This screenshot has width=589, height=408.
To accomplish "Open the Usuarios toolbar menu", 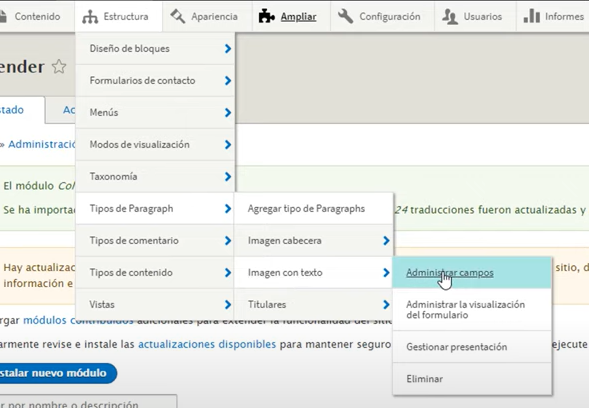I will coord(482,17).
